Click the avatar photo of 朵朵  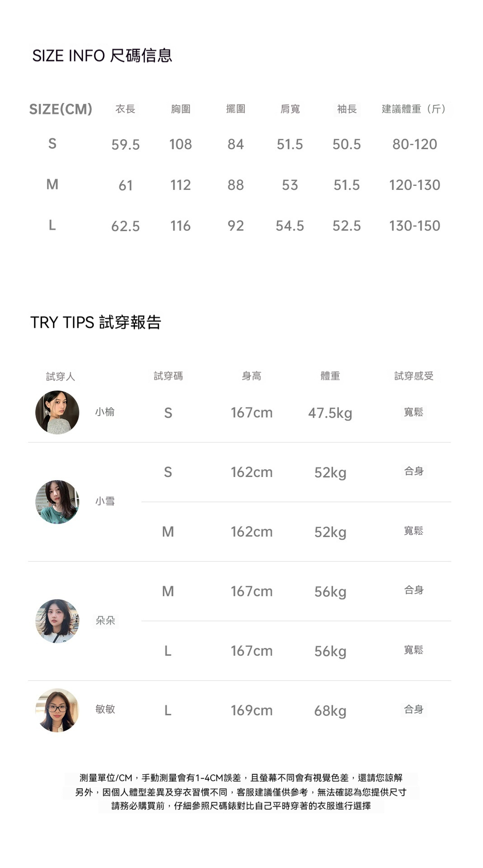pos(57,621)
